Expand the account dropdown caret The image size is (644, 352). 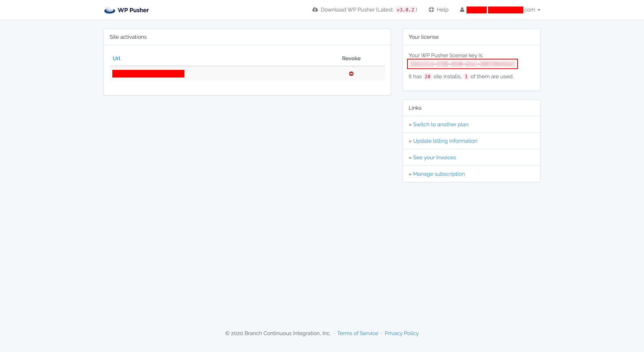(x=539, y=10)
